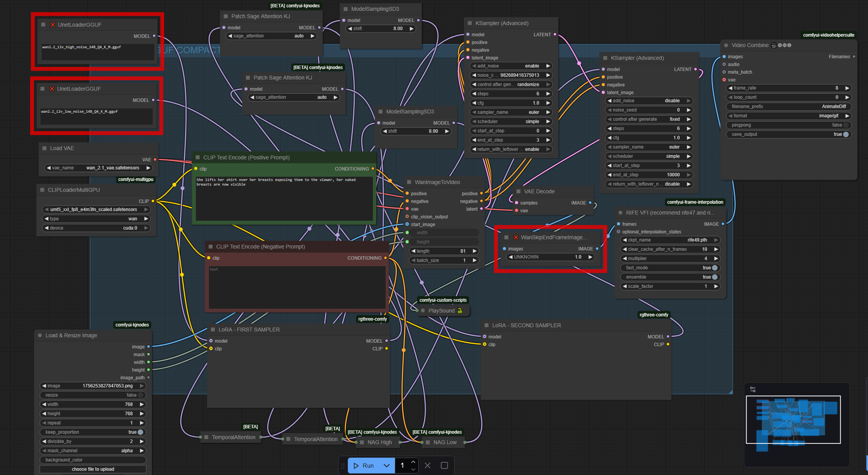
Task: Increase WanImageToVideo length value
Action: (475, 251)
